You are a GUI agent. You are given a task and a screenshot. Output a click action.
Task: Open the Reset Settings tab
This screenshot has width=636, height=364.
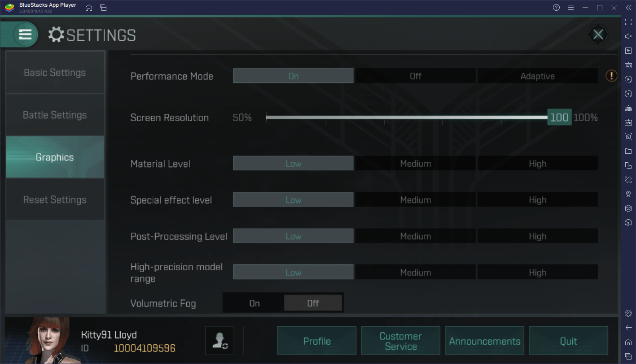tap(55, 200)
